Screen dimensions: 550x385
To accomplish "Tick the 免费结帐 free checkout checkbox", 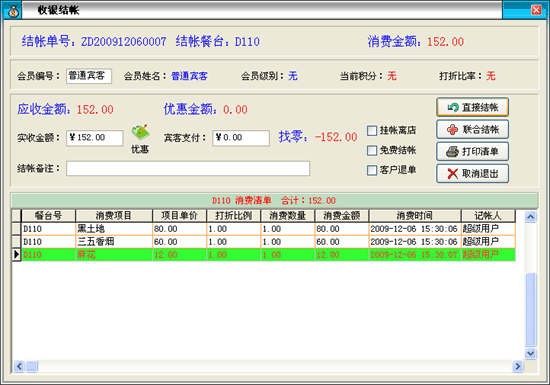I will [372, 150].
